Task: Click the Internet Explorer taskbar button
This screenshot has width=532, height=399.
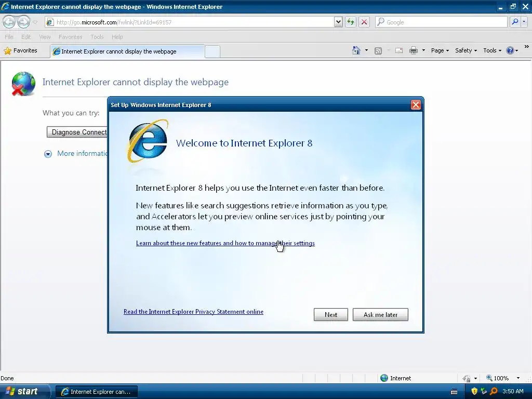Action: tap(96, 392)
